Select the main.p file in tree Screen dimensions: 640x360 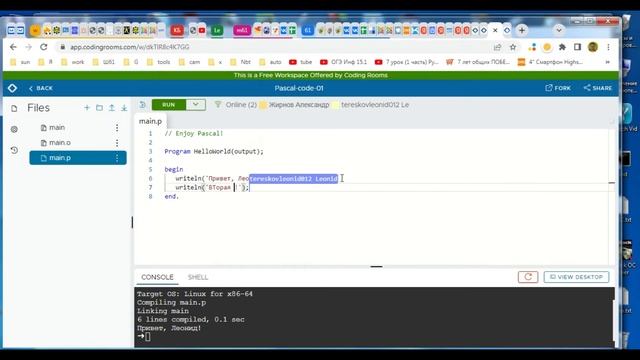click(x=78, y=158)
